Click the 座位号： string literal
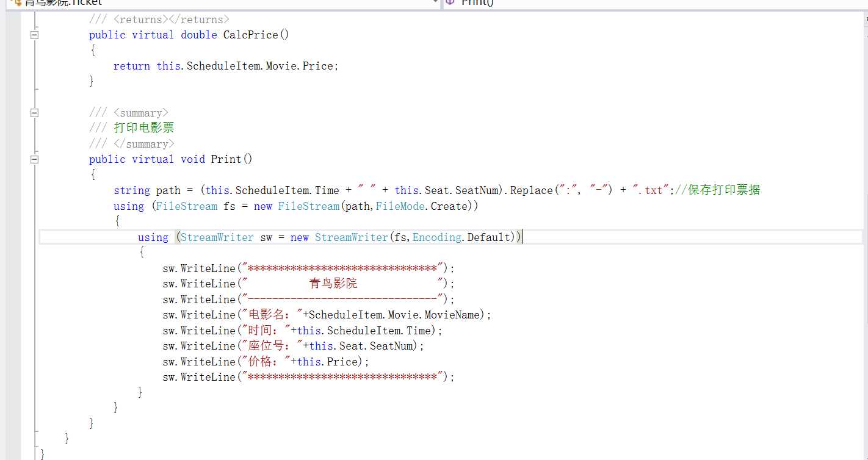The height and width of the screenshot is (460, 868). click(272, 346)
